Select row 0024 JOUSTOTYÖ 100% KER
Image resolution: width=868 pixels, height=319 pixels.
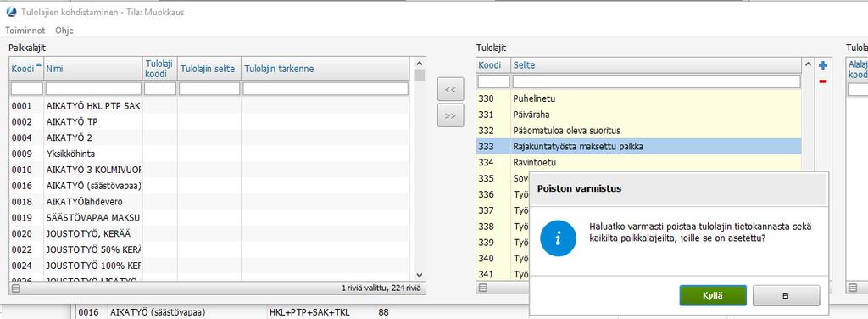(x=210, y=266)
